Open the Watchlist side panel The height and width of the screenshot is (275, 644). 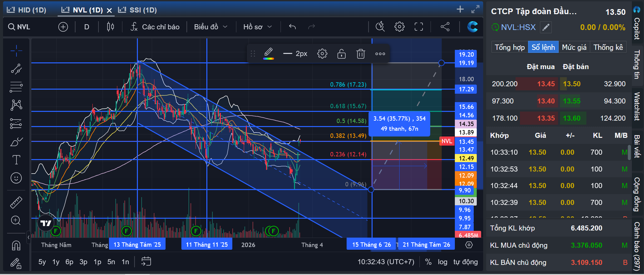coord(637,106)
